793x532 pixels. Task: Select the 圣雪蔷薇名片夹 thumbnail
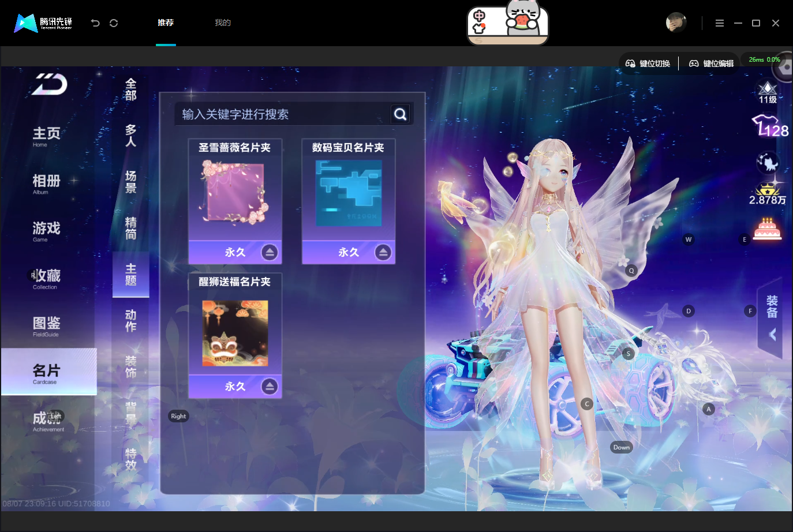pos(235,192)
